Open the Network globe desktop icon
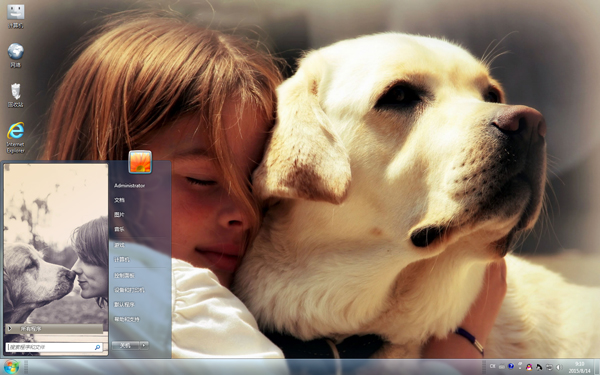The height and width of the screenshot is (375, 600). click(16, 55)
